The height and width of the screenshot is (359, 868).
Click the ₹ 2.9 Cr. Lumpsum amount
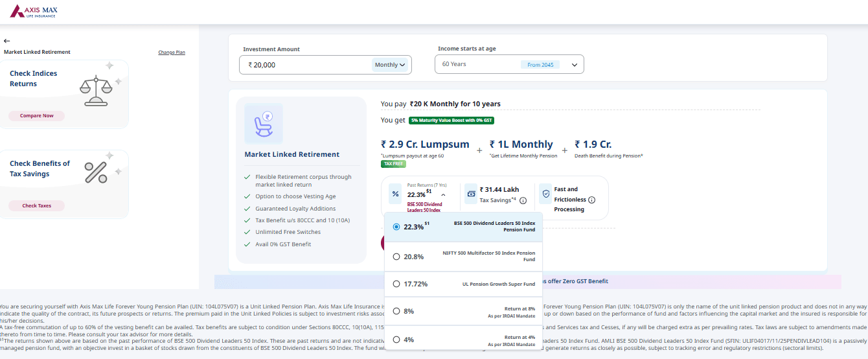tap(425, 145)
